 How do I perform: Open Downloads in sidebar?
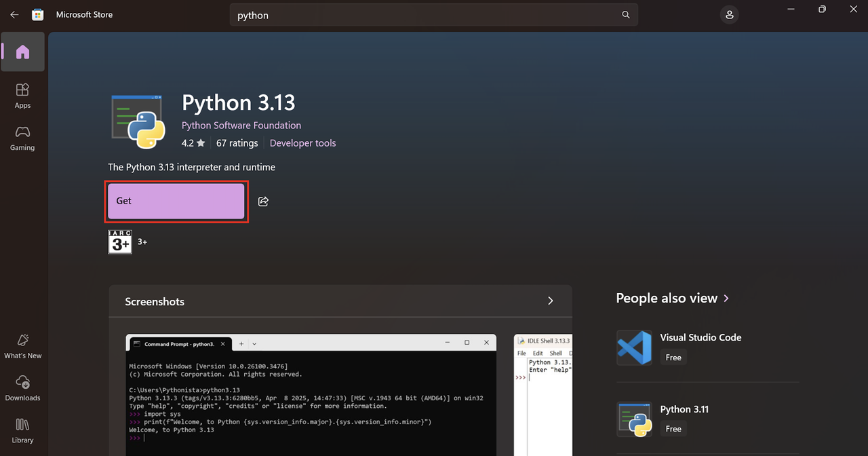[x=22, y=388]
